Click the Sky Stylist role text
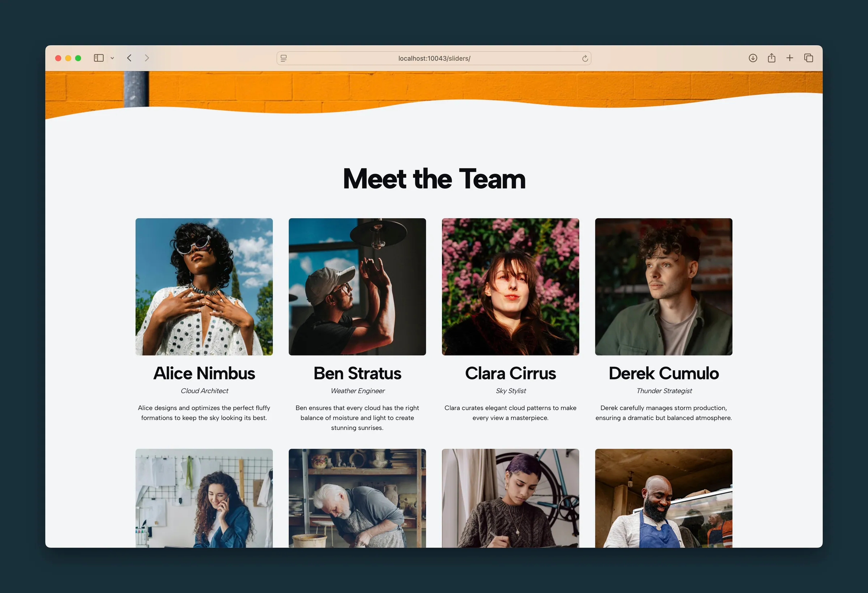The height and width of the screenshot is (593, 868). coord(511,391)
